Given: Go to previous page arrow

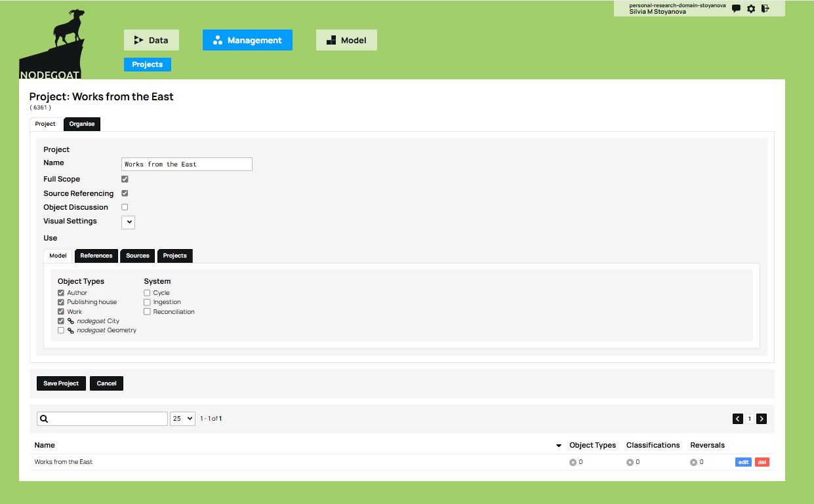Looking at the screenshot, I should (738, 419).
